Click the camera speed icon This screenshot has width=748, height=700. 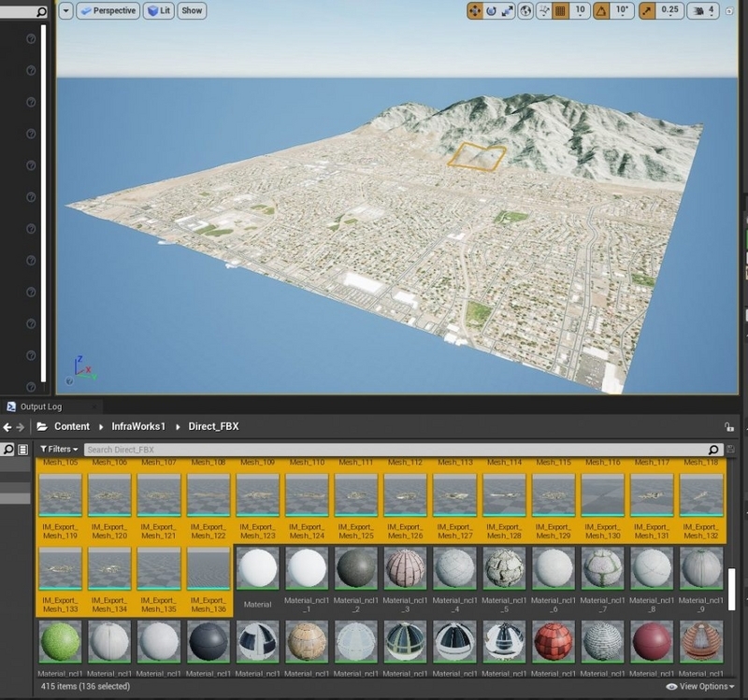coord(698,10)
